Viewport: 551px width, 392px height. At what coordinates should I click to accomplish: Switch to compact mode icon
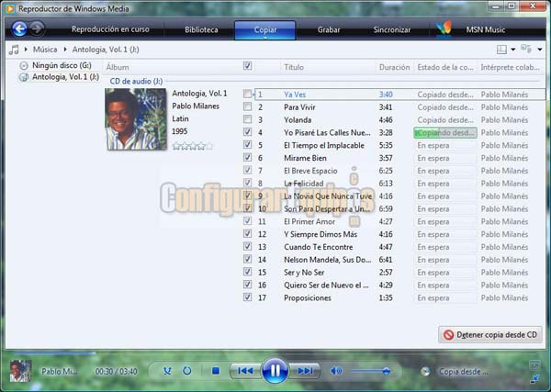[x=534, y=379]
